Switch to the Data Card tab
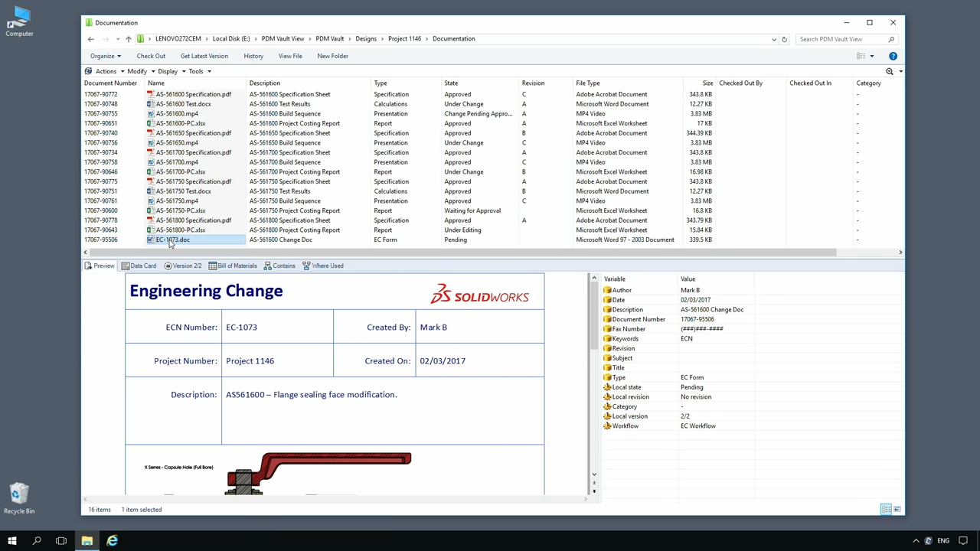Image resolution: width=980 pixels, height=551 pixels. (x=139, y=266)
